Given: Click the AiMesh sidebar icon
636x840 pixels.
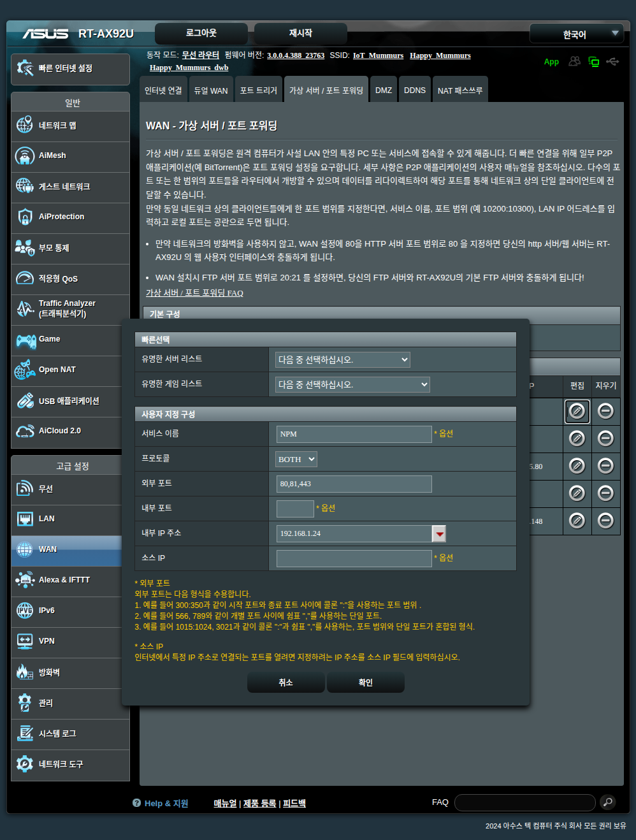Looking at the screenshot, I should coord(25,156).
